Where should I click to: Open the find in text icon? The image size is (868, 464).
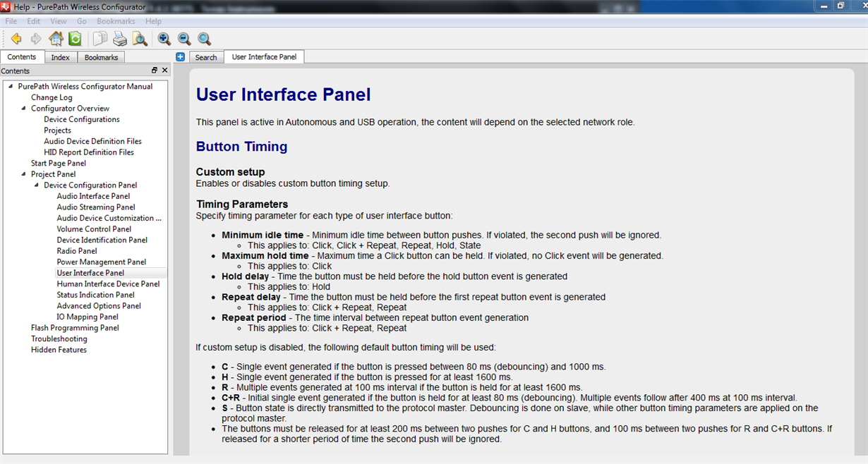(x=140, y=39)
